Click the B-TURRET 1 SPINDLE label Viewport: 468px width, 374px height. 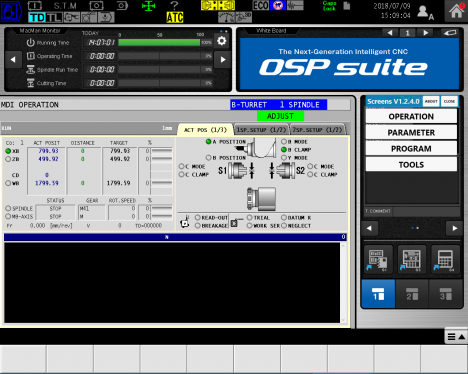278,105
